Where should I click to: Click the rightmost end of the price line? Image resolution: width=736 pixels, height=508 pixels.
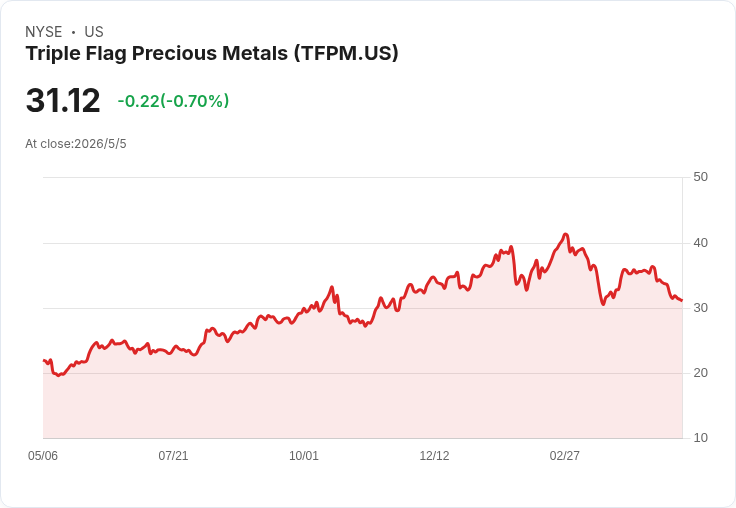pyautogui.click(x=682, y=300)
